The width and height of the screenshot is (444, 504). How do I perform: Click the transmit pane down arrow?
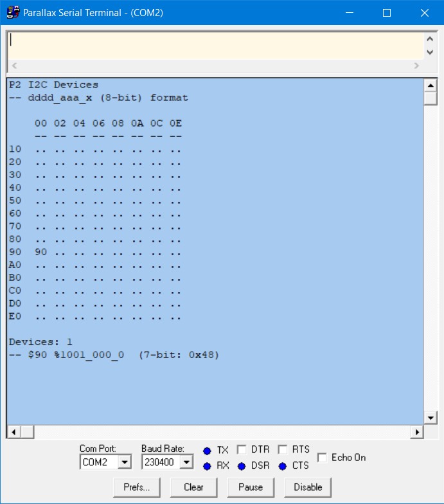(431, 52)
